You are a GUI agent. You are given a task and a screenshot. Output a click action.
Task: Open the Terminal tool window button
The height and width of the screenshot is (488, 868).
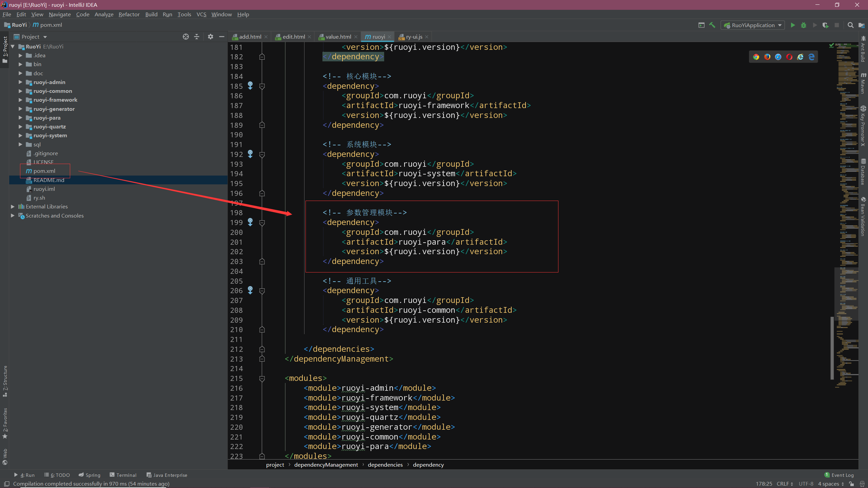tap(123, 475)
